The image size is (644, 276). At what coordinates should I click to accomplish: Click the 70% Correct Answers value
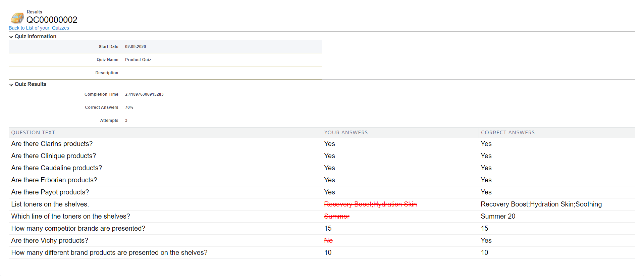[x=129, y=107]
